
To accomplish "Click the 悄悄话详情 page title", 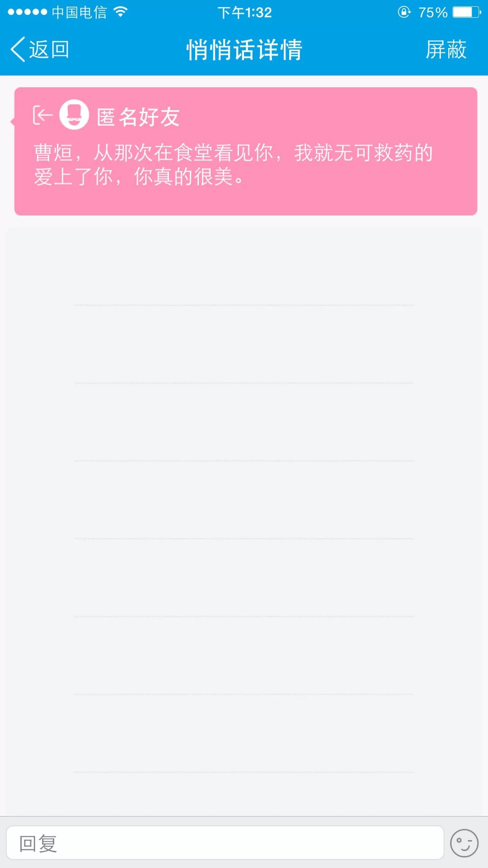I will 244,49.
